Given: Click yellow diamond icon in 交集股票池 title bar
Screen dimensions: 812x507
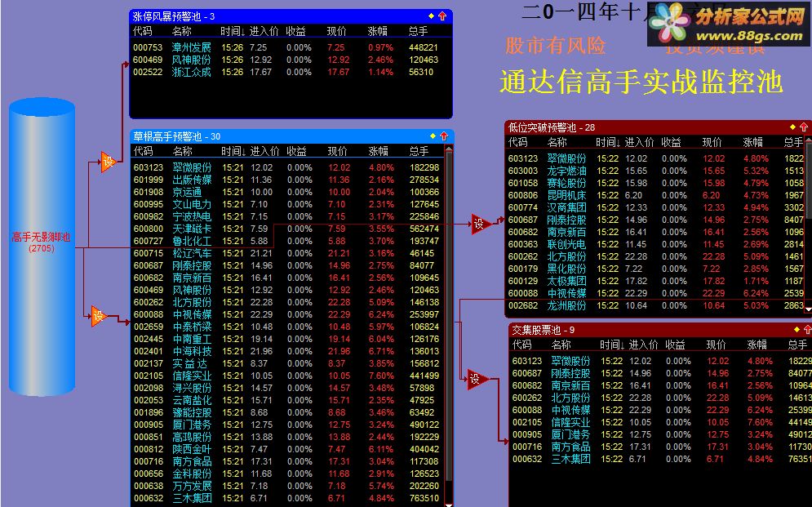Looking at the screenshot, I should tap(796, 329).
